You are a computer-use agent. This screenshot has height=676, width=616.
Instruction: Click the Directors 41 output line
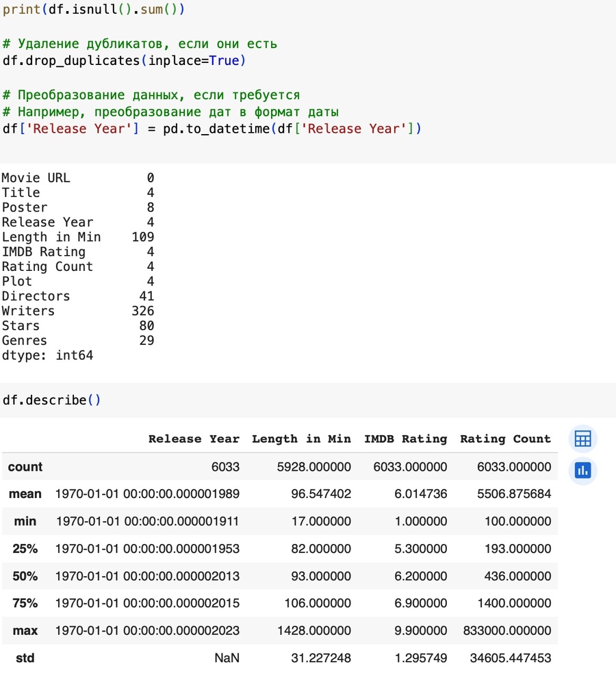click(78, 296)
